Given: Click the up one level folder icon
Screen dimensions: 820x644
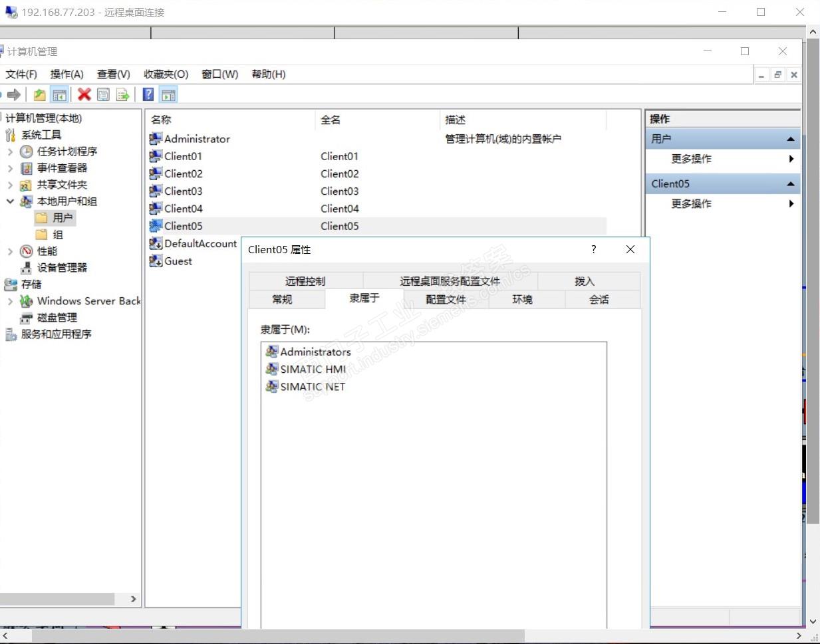Looking at the screenshot, I should tap(39, 94).
